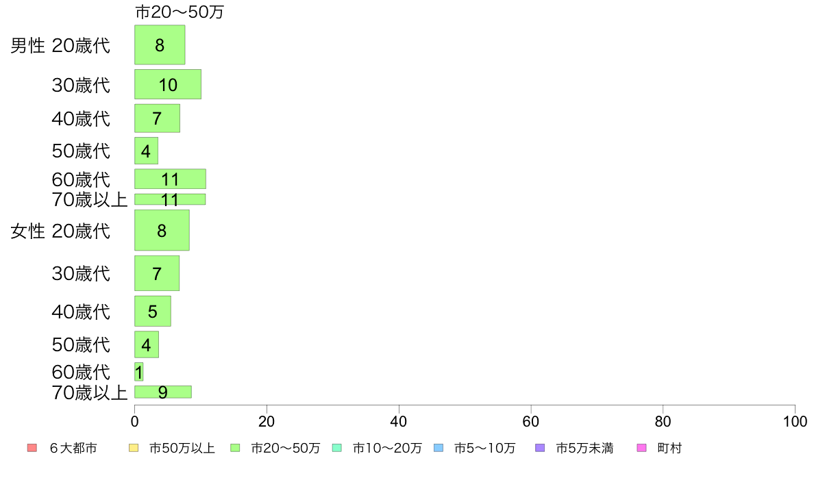Screen dimensions: 814x504
Task: Select the male 30歳代 bar showing 10
Action: tap(168, 84)
